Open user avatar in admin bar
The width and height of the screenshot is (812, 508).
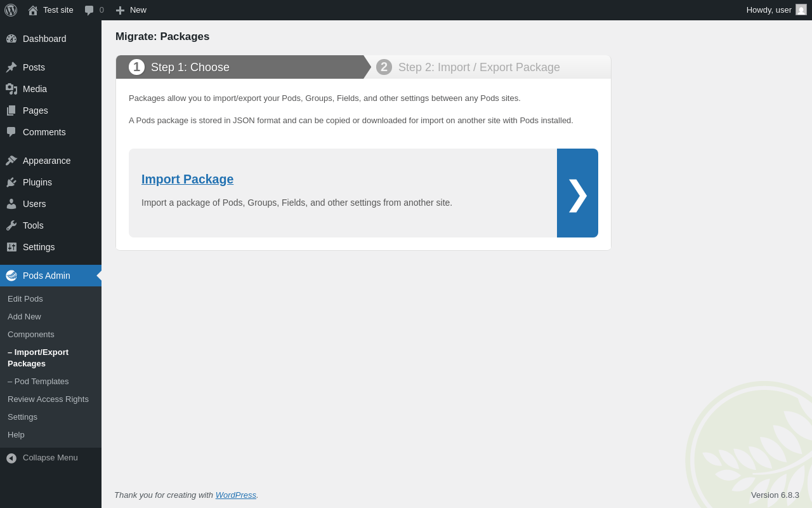[x=801, y=10]
